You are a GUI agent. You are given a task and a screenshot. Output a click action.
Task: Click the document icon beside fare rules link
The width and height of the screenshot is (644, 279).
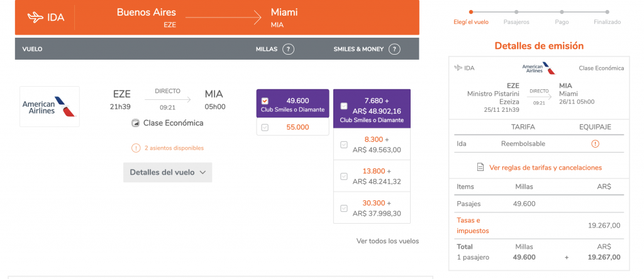480,167
